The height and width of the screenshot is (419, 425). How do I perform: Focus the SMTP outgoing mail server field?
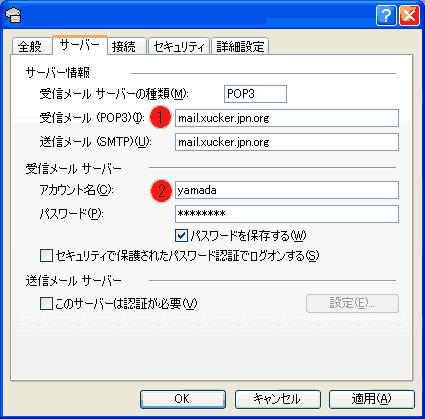point(287,142)
